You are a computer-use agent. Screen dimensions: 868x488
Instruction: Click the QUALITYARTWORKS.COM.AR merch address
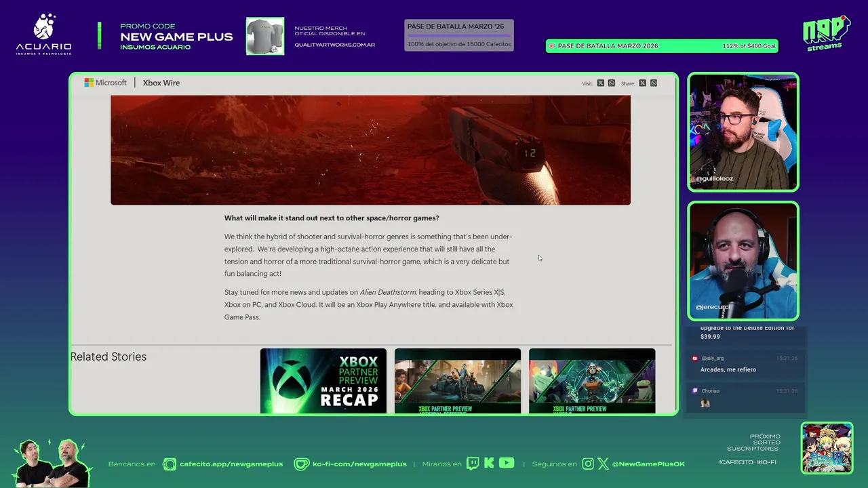click(334, 45)
